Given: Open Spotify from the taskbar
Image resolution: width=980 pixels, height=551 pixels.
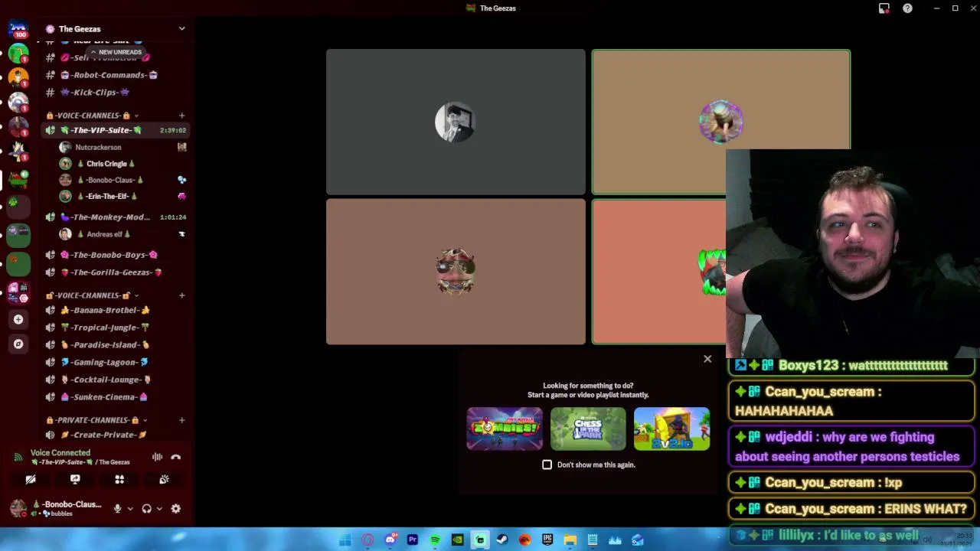Looking at the screenshot, I should [435, 540].
